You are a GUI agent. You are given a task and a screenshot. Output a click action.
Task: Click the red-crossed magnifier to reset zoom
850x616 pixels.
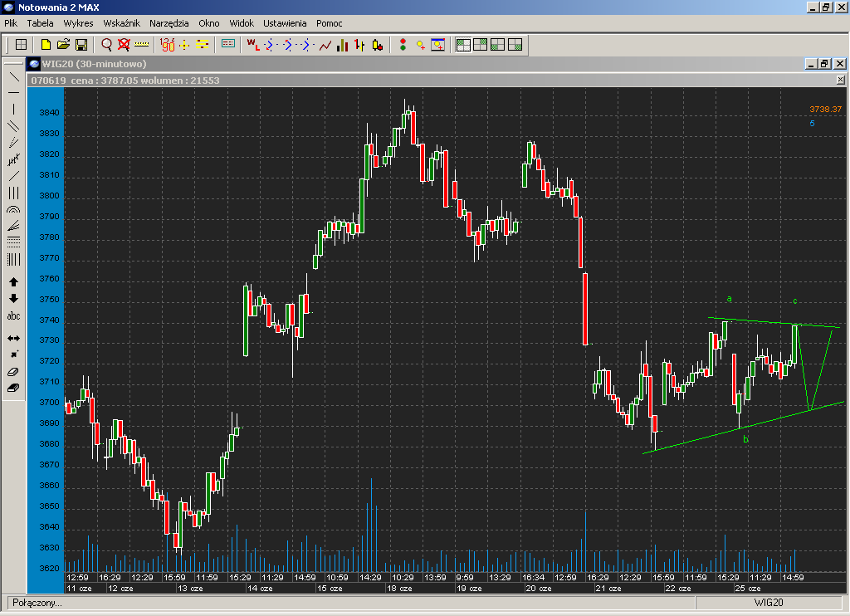124,44
